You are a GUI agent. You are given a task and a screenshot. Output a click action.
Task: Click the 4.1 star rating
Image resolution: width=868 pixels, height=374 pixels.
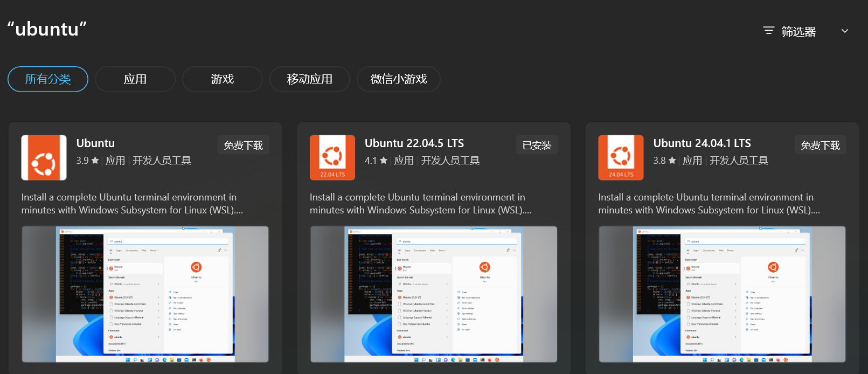[376, 161]
